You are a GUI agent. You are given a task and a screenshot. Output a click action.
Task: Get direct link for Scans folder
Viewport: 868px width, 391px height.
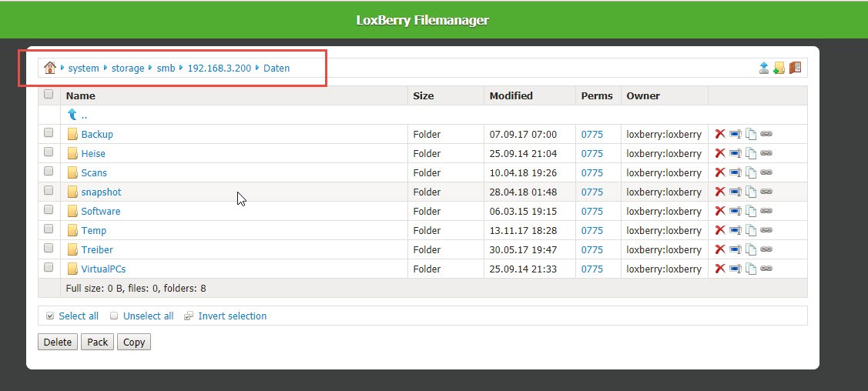coord(766,172)
